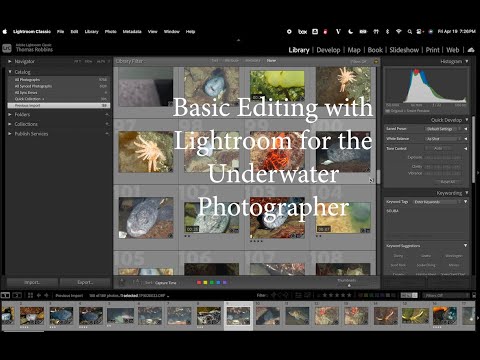This screenshot has height=360, width=480.
Task: Apply the purple color label in toolbar
Action: pyautogui.click(x=225, y=283)
